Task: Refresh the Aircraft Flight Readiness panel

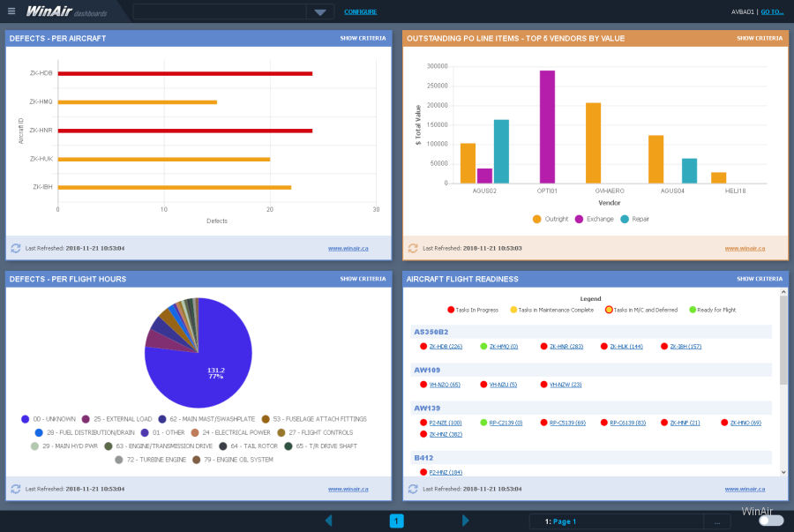Action: pos(413,488)
